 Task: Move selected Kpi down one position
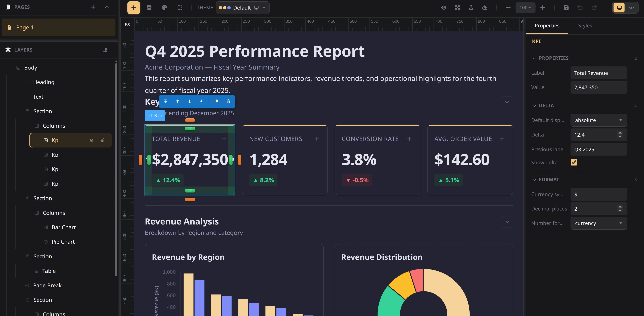pyautogui.click(x=190, y=101)
